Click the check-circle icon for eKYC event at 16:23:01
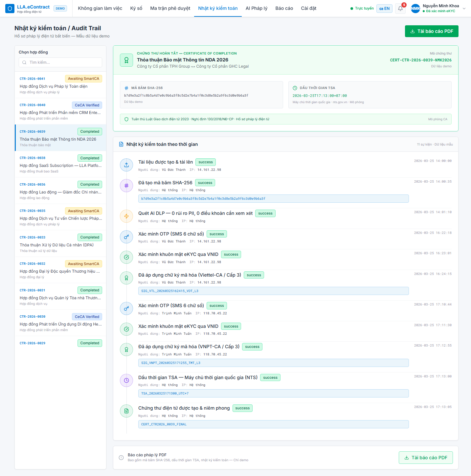471x476 pixels. [x=126, y=257]
